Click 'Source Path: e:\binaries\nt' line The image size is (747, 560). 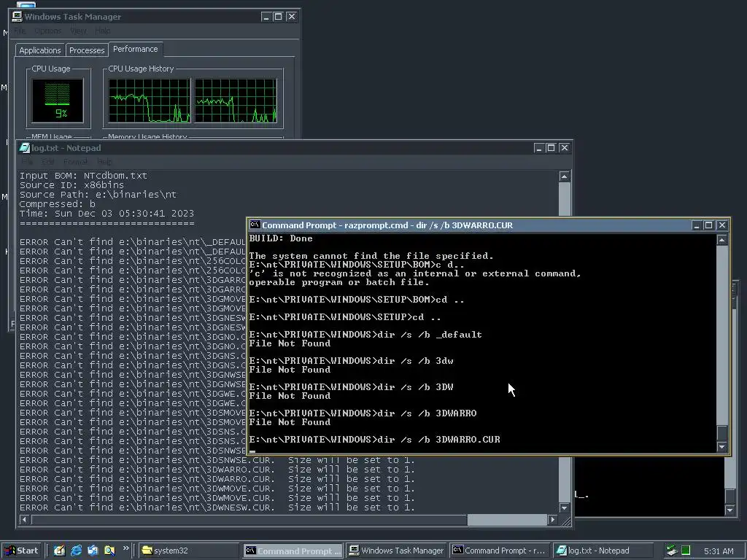[98, 195]
